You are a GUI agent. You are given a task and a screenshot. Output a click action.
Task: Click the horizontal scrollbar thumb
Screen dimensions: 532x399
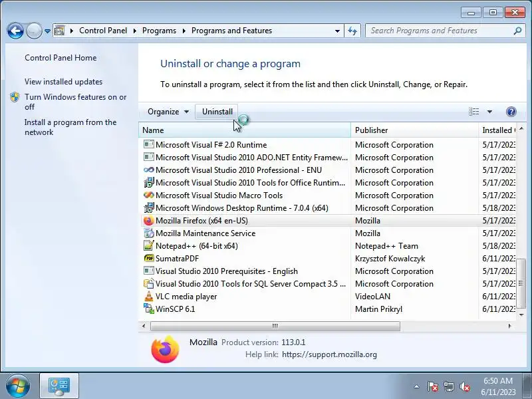coord(275,326)
